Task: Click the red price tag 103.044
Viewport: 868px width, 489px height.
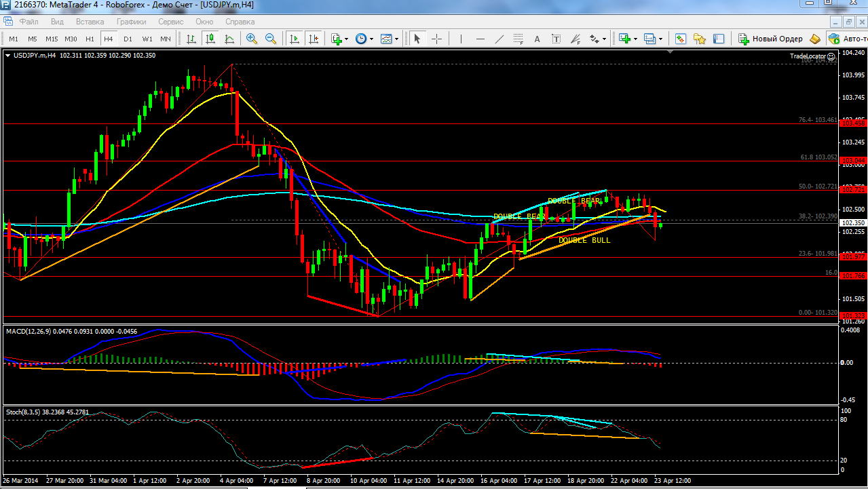Action: click(x=853, y=161)
